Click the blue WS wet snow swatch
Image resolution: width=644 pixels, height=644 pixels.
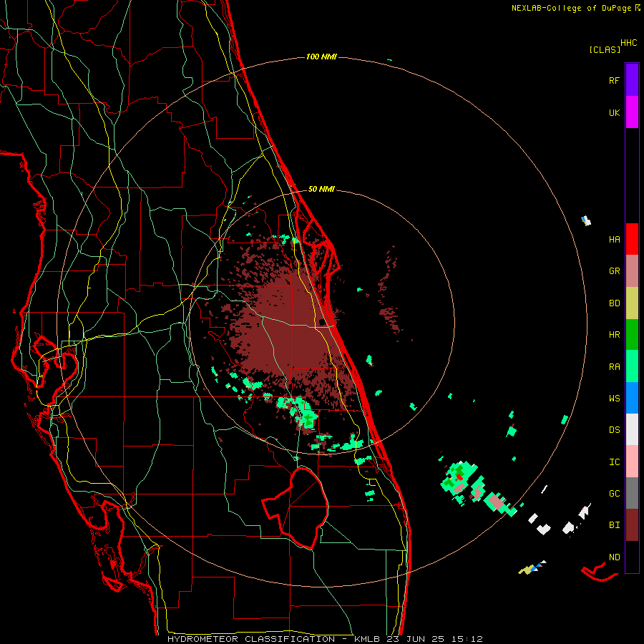coord(632,398)
